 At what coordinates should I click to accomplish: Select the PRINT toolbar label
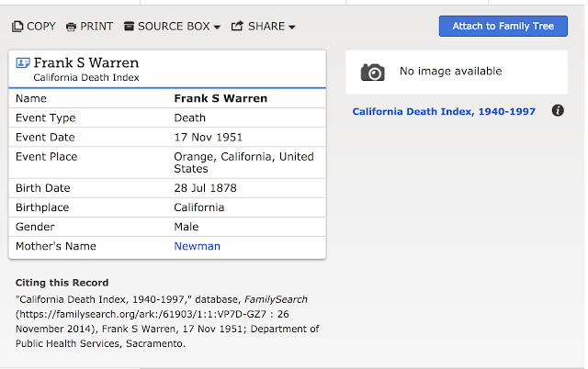click(96, 27)
